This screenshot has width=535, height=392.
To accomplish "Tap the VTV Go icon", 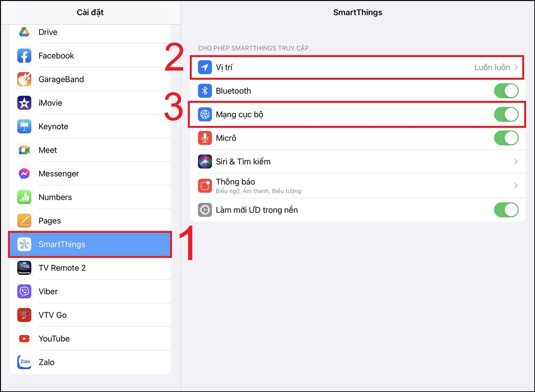I will [x=24, y=315].
